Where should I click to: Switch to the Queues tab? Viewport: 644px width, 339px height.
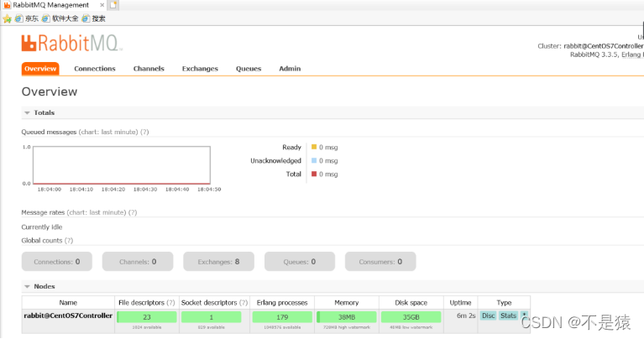[x=249, y=69]
